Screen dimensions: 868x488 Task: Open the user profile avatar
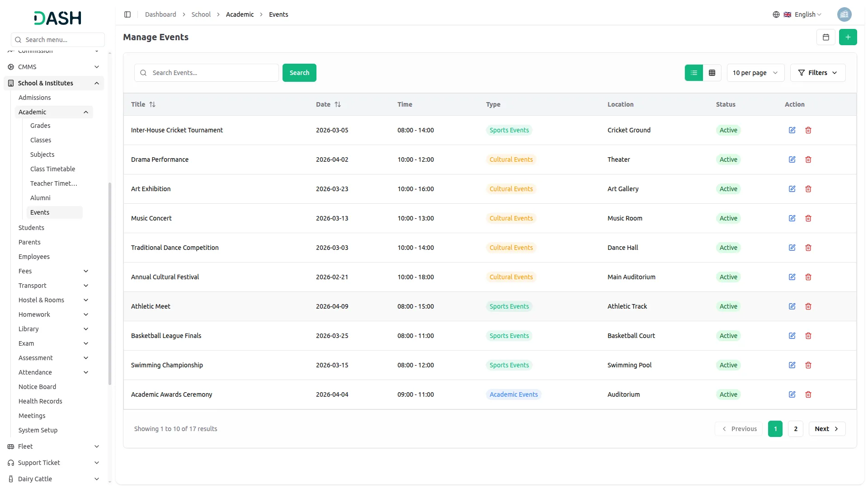coord(844,14)
